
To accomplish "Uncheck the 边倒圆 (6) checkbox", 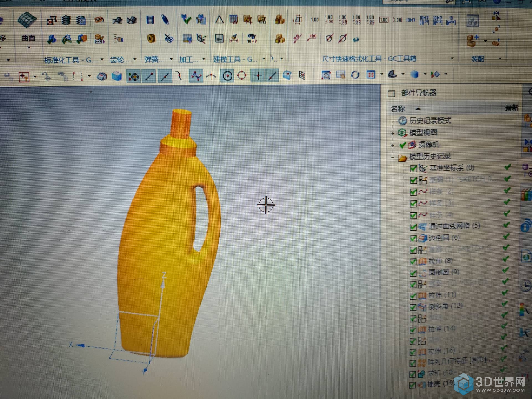I will tap(413, 238).
